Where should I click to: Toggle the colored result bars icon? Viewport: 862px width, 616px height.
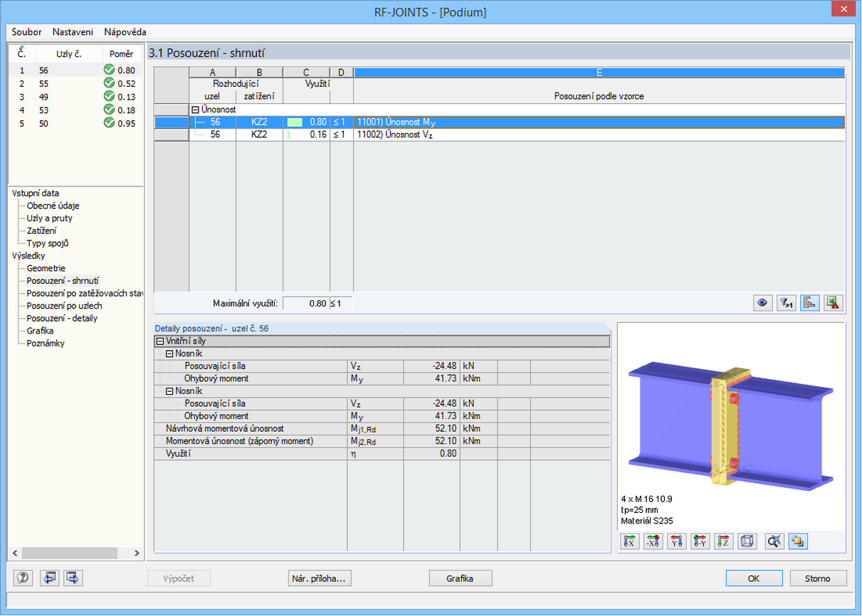click(809, 302)
